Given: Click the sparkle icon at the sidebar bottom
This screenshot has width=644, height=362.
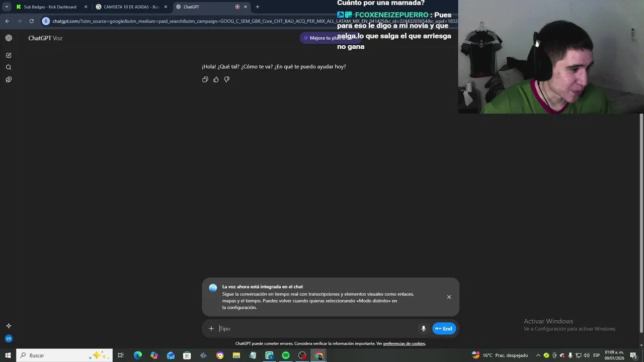Looking at the screenshot, I should point(9,326).
